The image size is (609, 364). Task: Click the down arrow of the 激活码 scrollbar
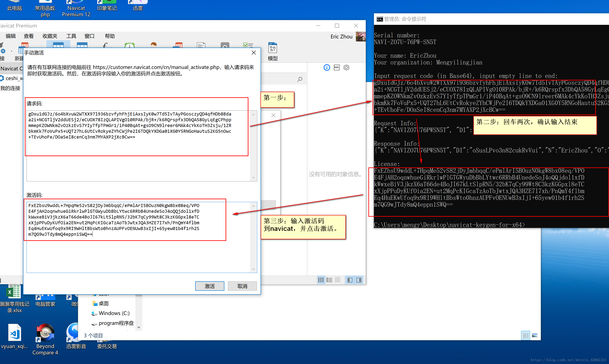point(253,269)
